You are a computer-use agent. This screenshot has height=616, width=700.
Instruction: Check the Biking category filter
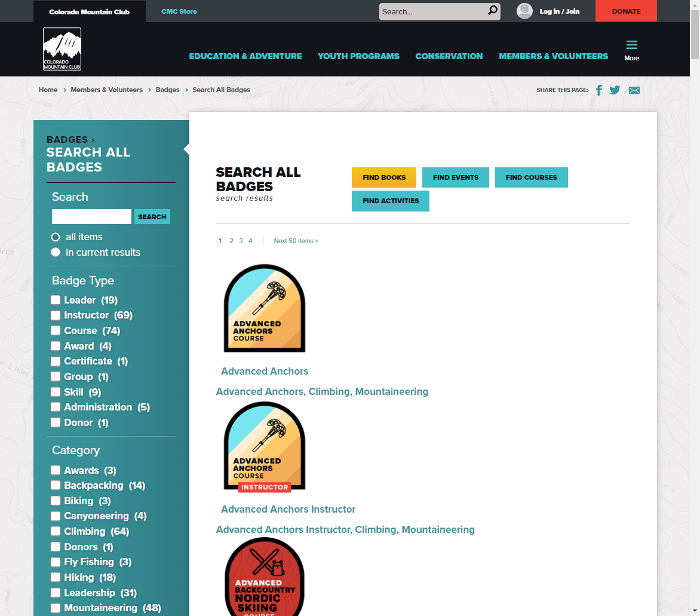56,501
